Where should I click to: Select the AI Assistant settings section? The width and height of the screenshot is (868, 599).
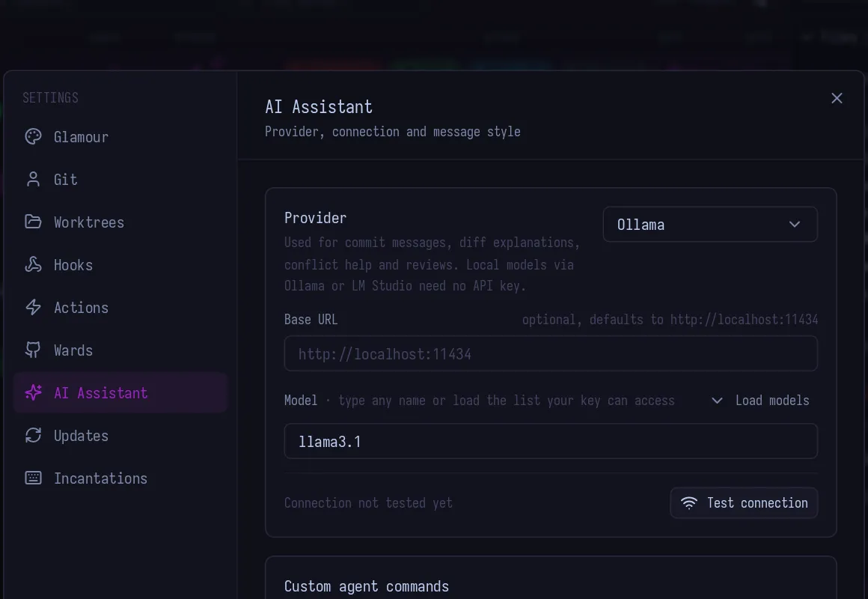click(x=120, y=393)
